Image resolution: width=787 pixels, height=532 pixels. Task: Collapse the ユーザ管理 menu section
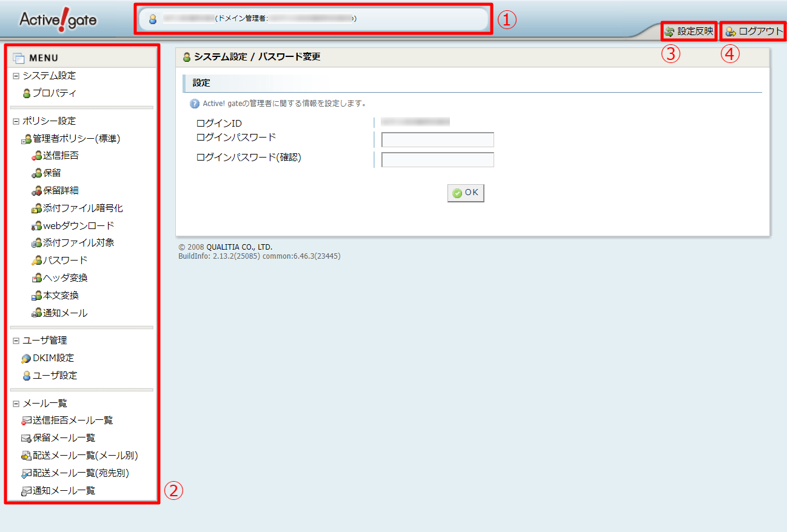click(16, 341)
